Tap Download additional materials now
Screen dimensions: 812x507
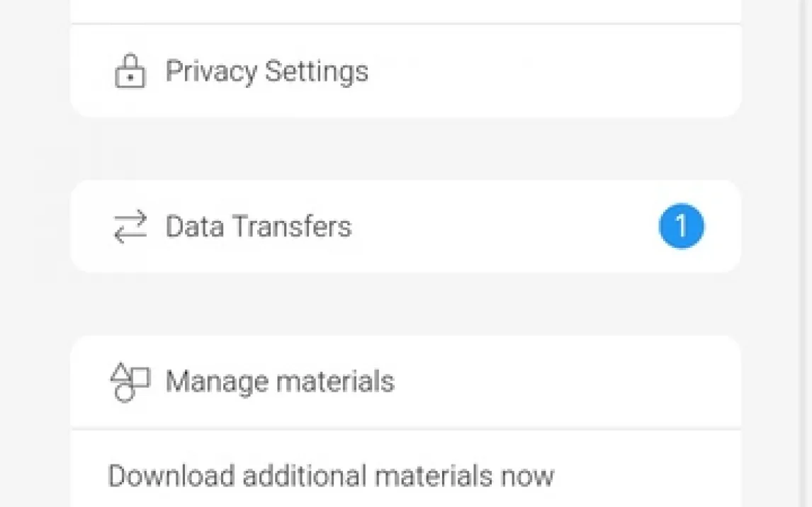tap(330, 475)
